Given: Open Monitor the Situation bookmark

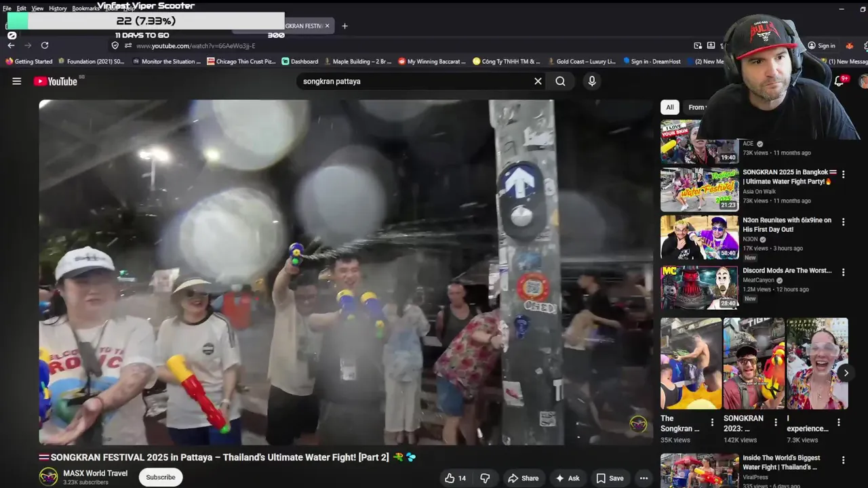Looking at the screenshot, I should [x=166, y=61].
